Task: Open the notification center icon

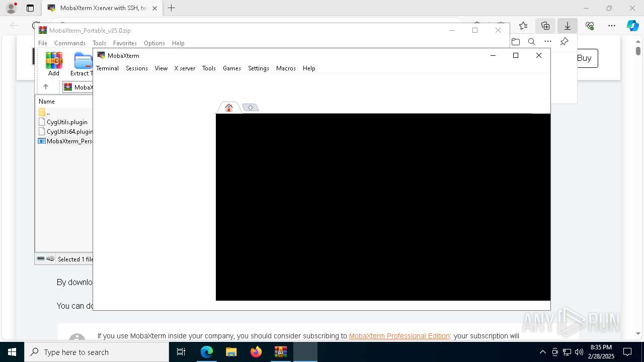Action: point(627,352)
